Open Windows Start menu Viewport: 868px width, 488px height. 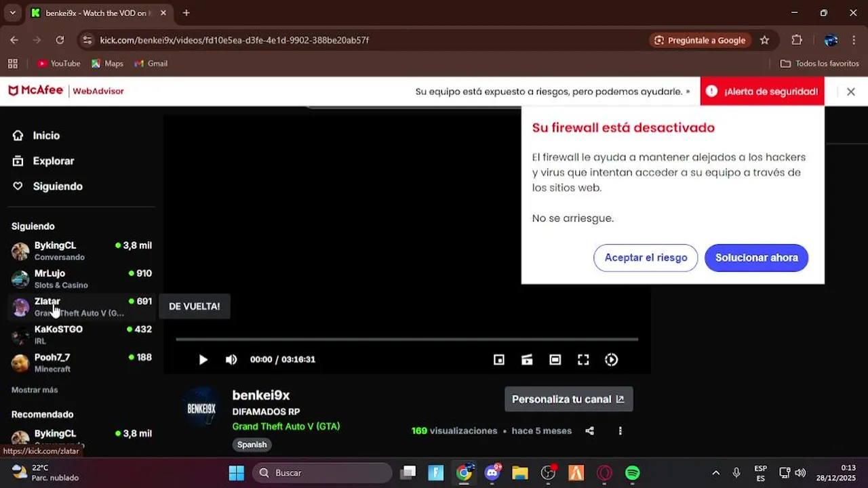tap(236, 473)
